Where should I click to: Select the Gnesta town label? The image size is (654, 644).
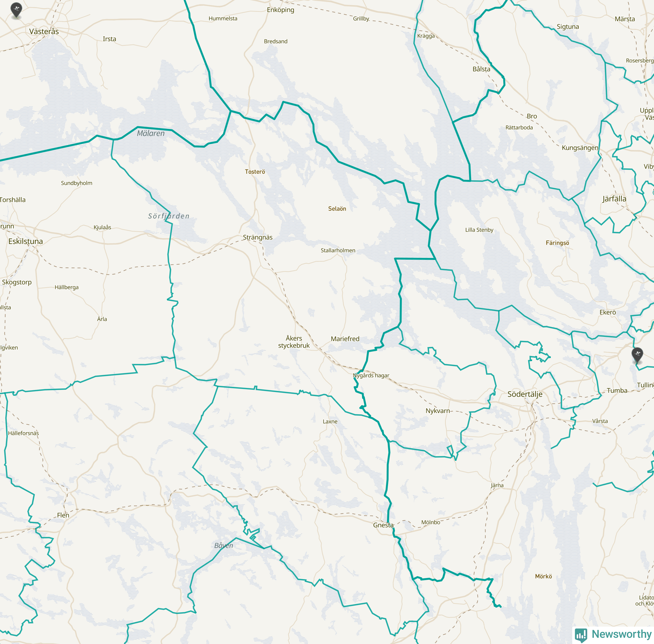[383, 525]
